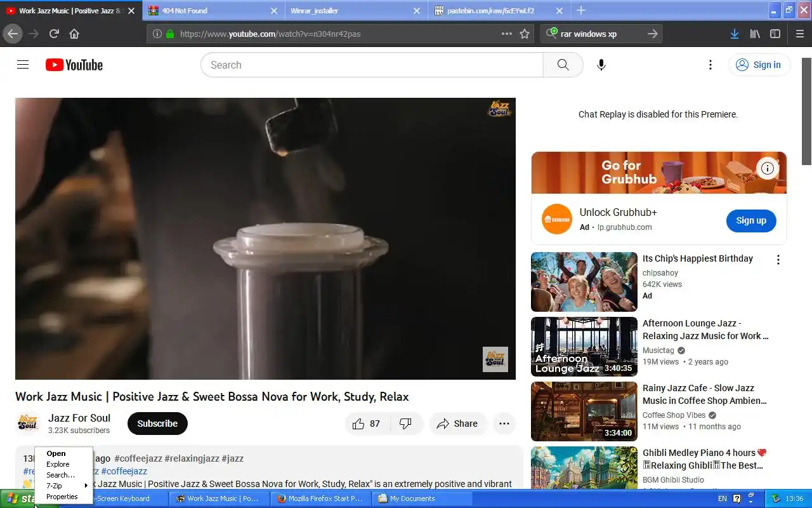Bookmark this page with the star icon
Viewport: 812px width, 508px height.
(x=525, y=34)
